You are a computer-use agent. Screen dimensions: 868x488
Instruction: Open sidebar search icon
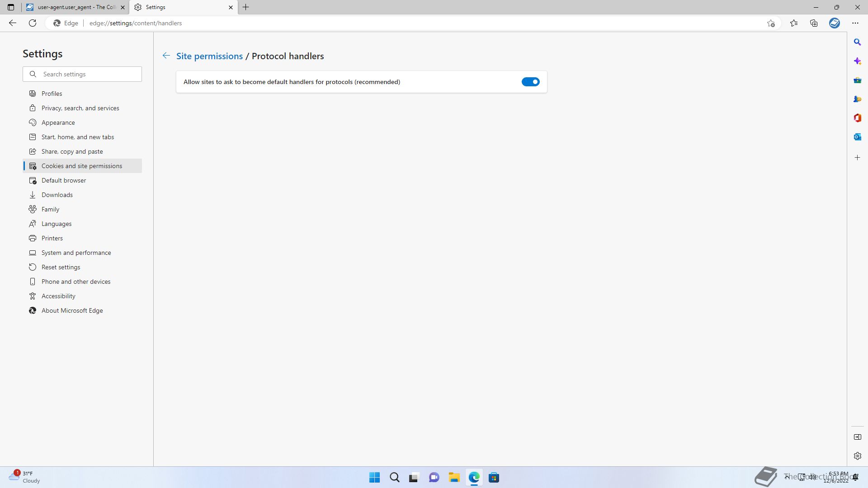pos(857,42)
